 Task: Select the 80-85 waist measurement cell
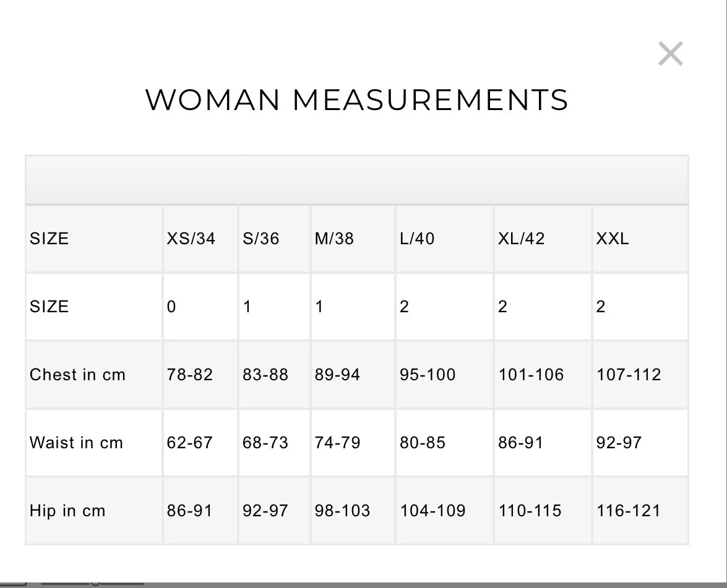[x=423, y=443]
